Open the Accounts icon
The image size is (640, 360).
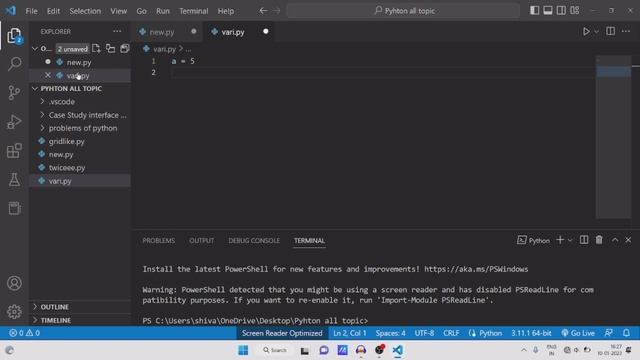click(x=14, y=283)
